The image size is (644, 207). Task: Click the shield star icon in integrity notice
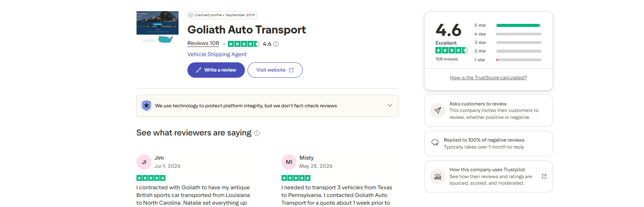click(x=147, y=105)
